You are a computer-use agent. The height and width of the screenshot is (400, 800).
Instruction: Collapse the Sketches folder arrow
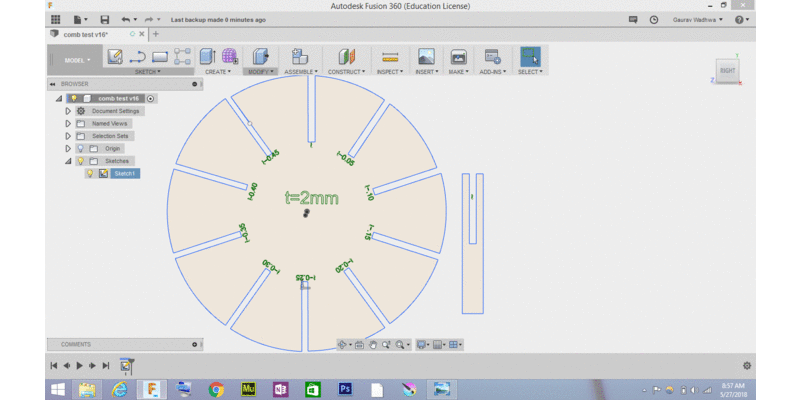click(68, 161)
